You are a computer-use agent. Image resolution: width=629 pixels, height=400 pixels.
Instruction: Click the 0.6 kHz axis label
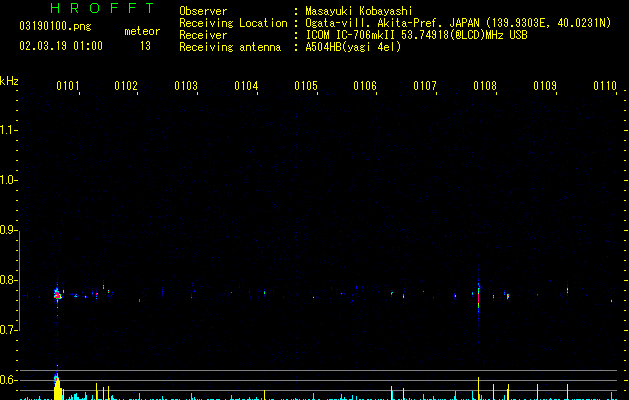click(x=8, y=380)
